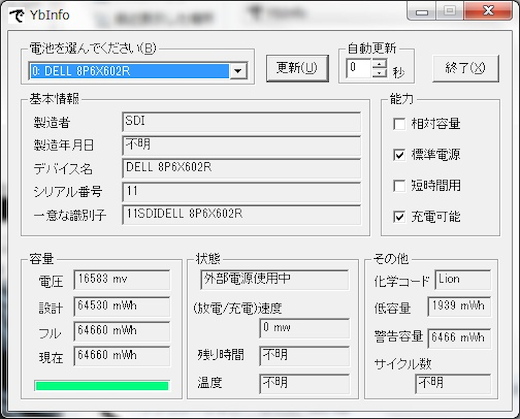The image size is (520, 419).
Task: Click the シリアル番号 field showing 11
Action: pyautogui.click(x=242, y=191)
